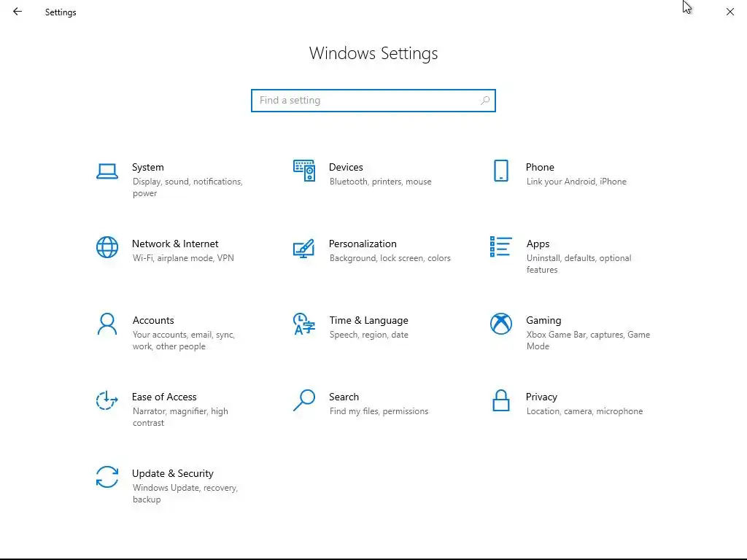Viewport: 747px width, 560px height.
Task: Select the Personalization heading
Action: click(x=363, y=244)
